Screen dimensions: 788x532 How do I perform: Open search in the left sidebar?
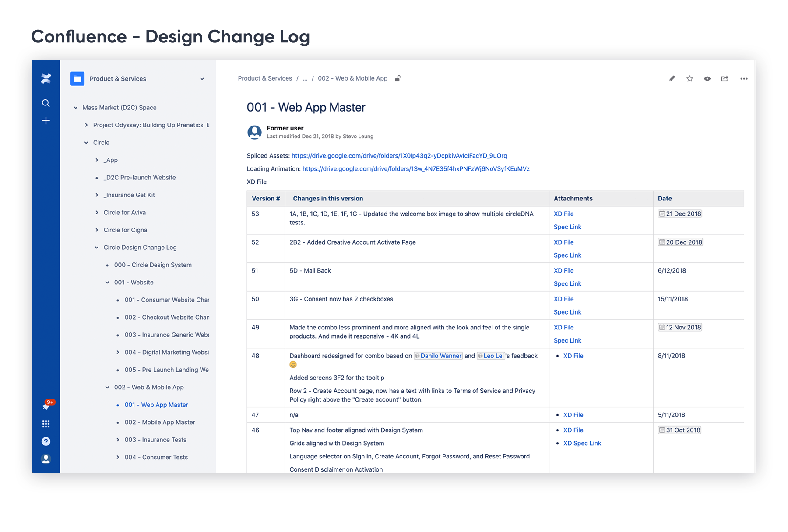(x=46, y=103)
